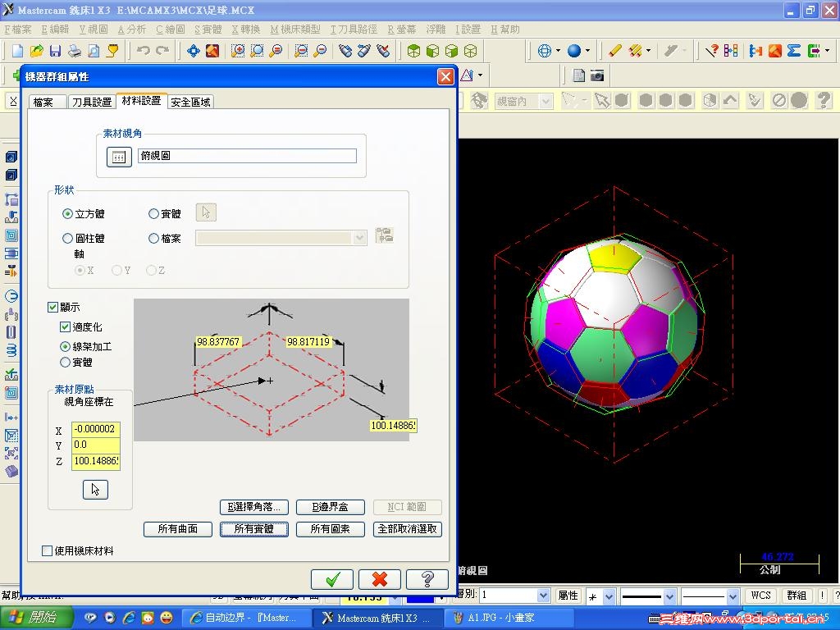Viewport: 840px width, 630px height.
Task: Click the Fit to screen icon
Action: (193, 51)
